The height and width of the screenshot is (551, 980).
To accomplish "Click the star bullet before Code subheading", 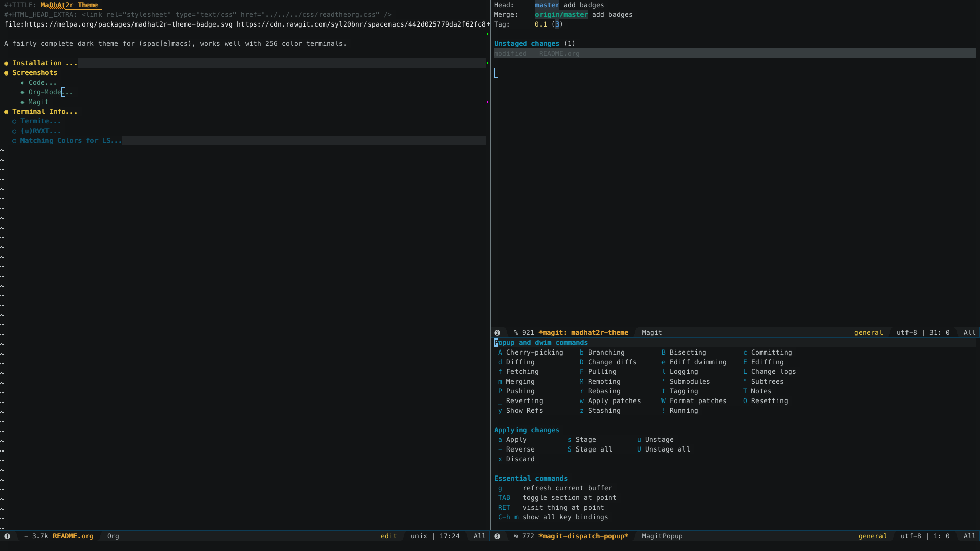I will pyautogui.click(x=22, y=83).
